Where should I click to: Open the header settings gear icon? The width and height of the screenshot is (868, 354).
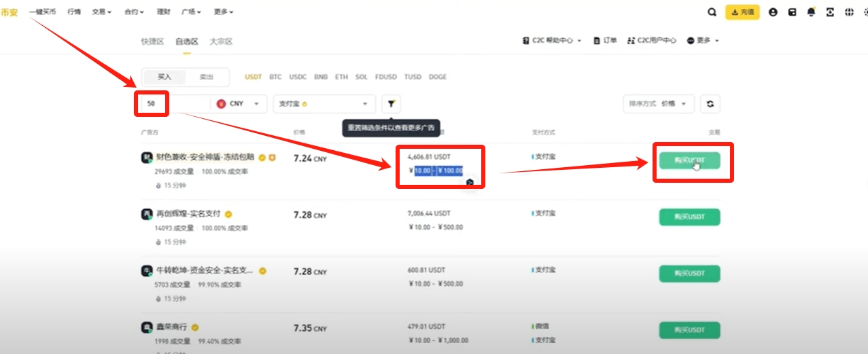click(x=865, y=12)
